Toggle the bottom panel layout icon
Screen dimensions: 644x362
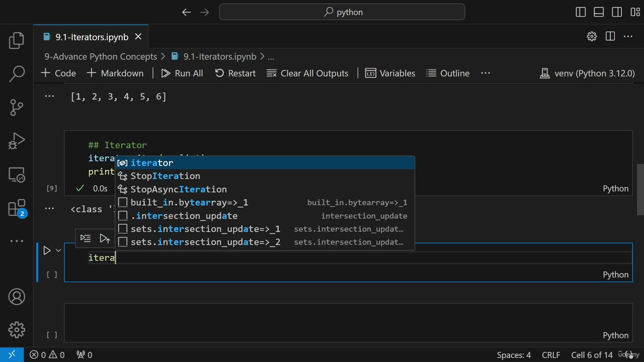[599, 12]
